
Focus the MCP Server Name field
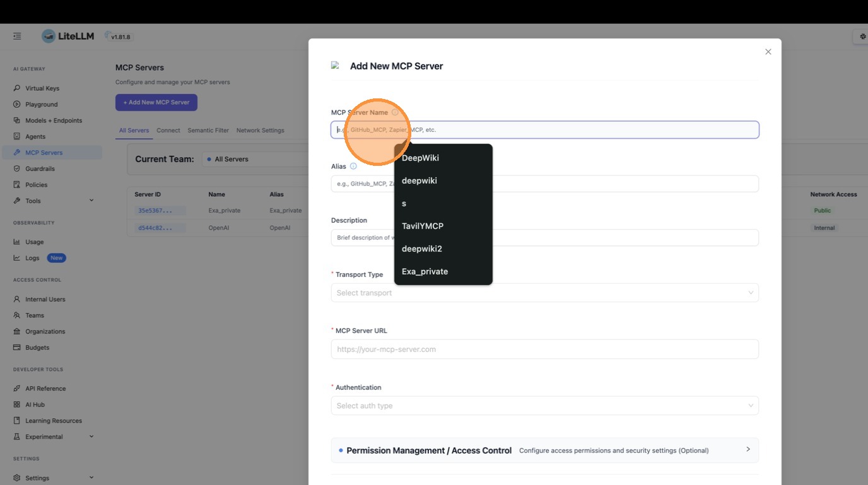545,130
